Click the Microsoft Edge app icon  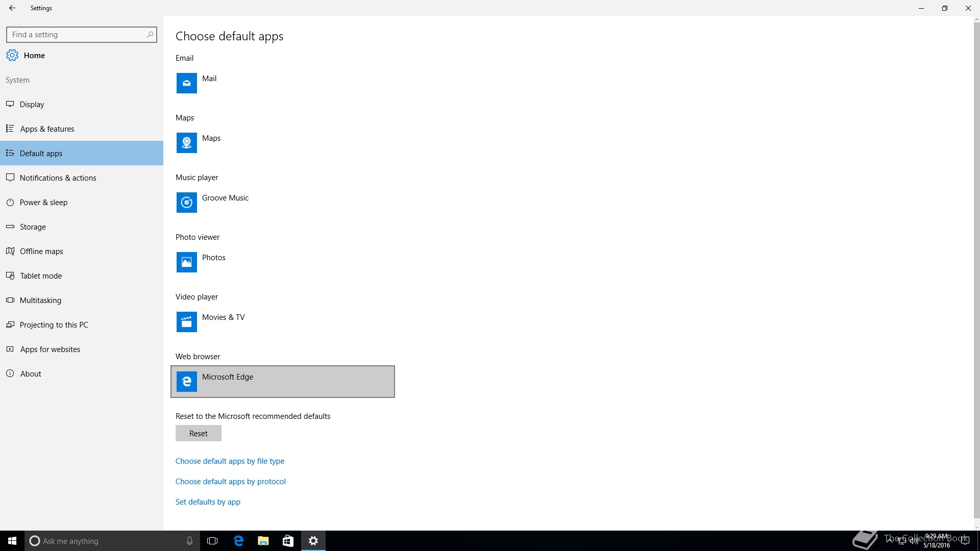pyautogui.click(x=187, y=382)
